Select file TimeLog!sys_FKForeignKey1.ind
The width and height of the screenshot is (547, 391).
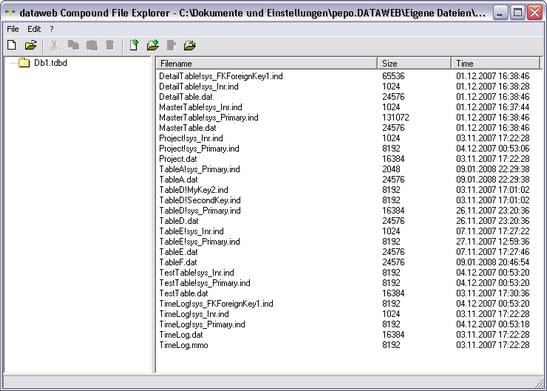click(216, 304)
